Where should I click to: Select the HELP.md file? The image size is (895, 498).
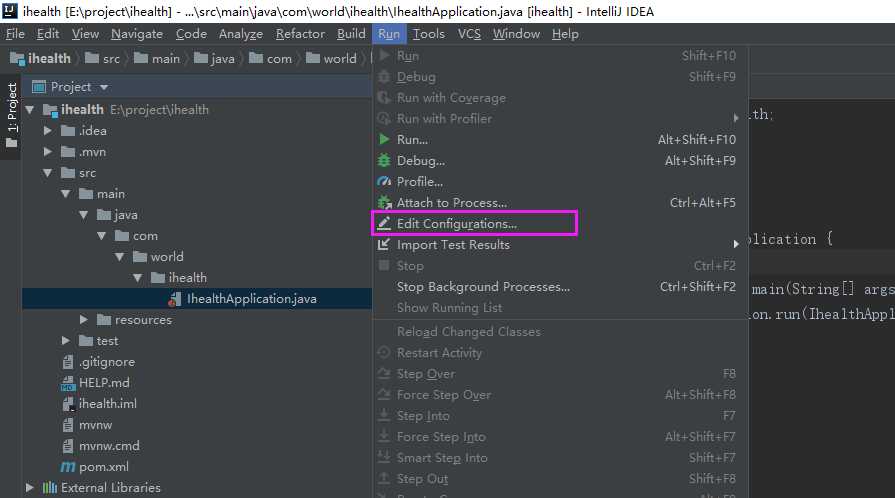pos(104,383)
